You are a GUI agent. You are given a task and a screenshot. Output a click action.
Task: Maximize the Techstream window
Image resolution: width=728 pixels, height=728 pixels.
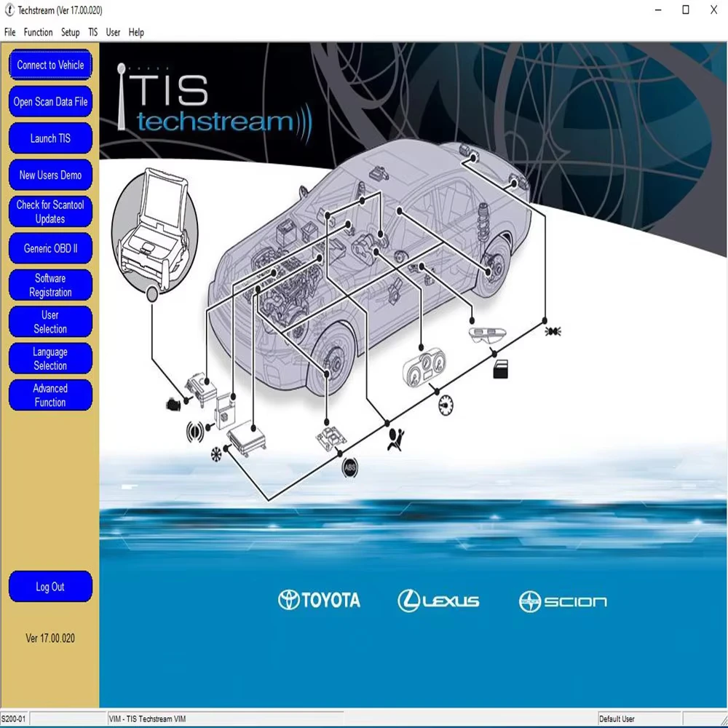tap(686, 9)
